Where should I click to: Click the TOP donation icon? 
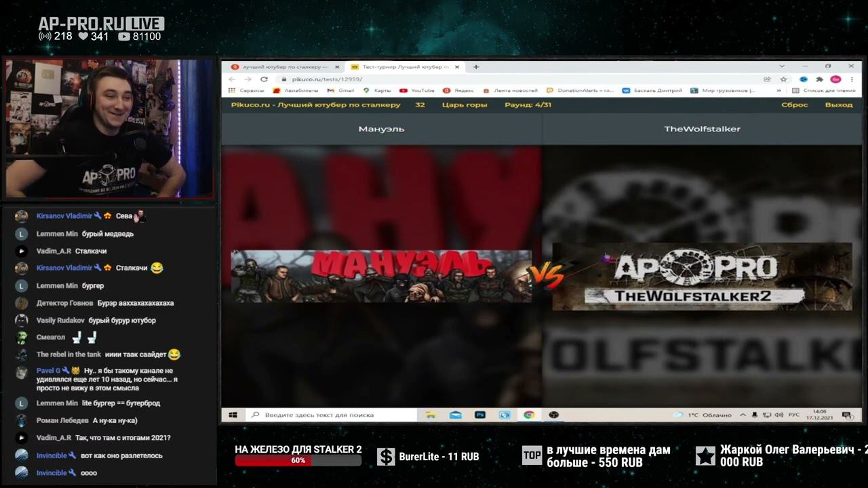(532, 456)
